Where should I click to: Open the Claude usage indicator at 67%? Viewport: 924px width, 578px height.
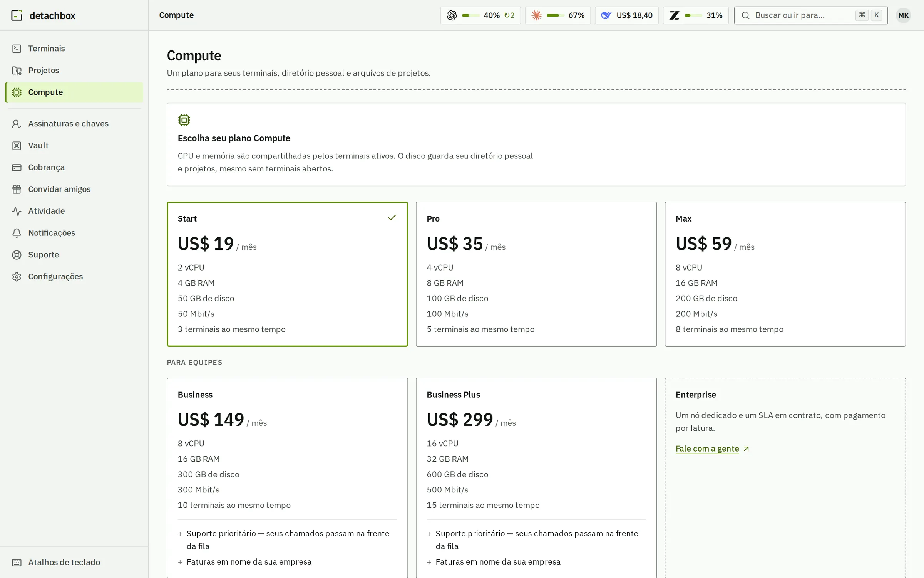click(557, 15)
